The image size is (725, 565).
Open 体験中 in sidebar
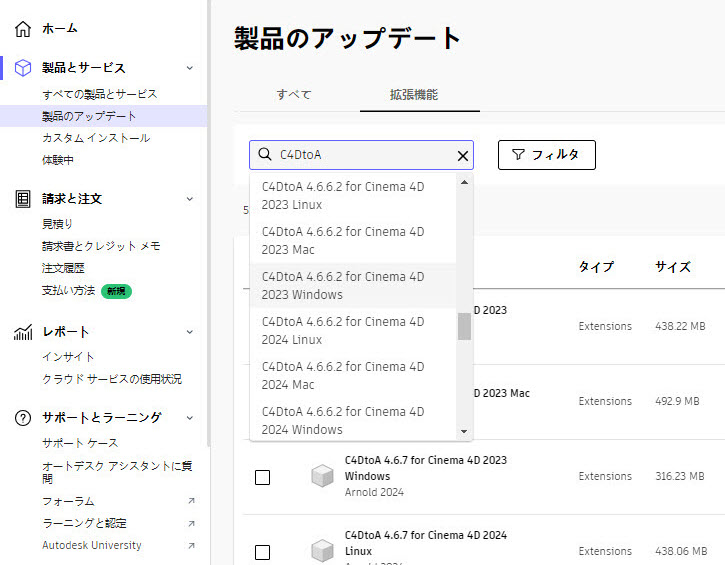58,160
